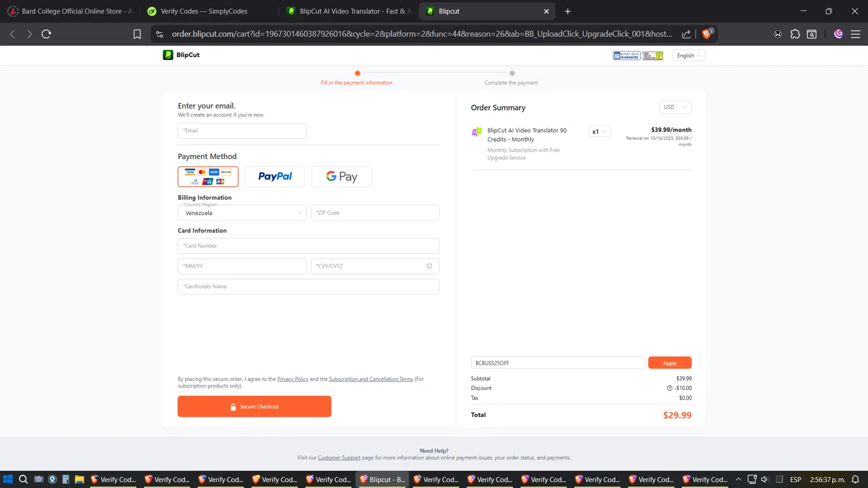
Task: Click Complete the payment step
Action: 511,83
